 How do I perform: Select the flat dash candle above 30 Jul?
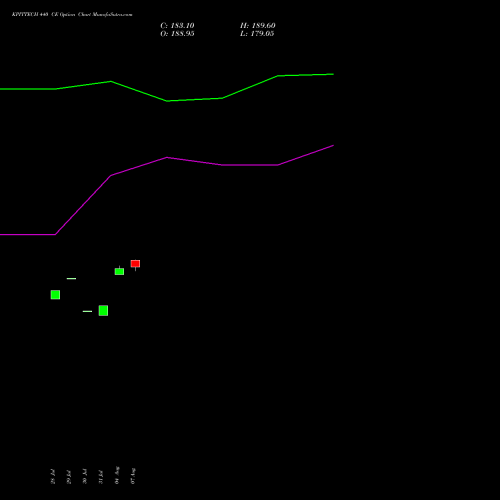pos(87,311)
